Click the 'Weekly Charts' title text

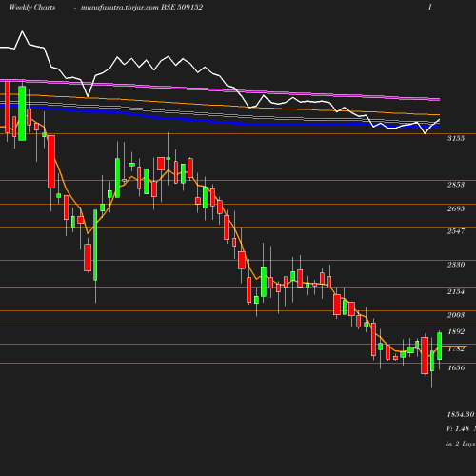click(x=32, y=7)
